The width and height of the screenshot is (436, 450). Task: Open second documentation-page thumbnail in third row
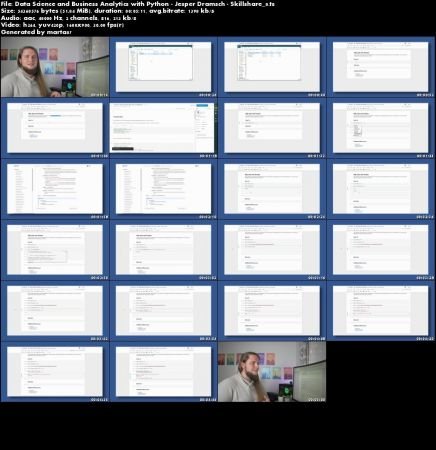(x=163, y=189)
